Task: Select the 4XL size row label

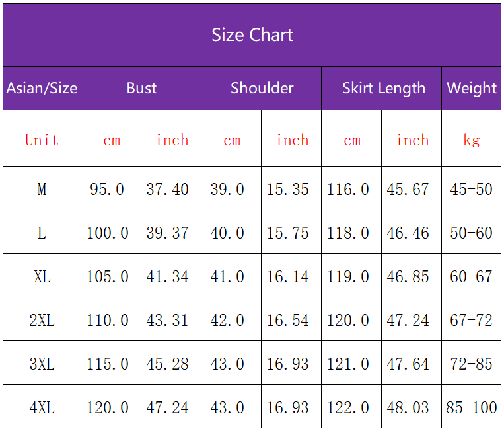Action: coord(42,408)
